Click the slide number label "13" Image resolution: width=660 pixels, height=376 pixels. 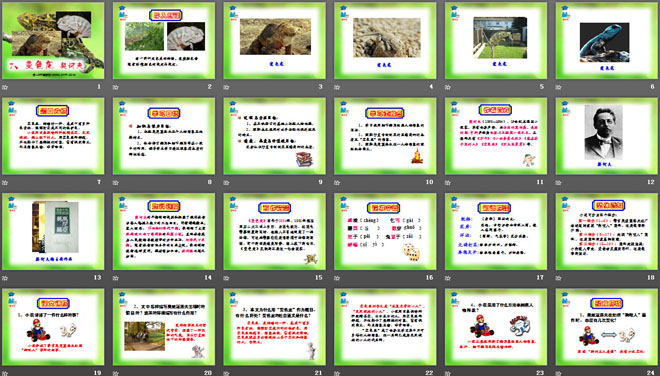[98, 277]
